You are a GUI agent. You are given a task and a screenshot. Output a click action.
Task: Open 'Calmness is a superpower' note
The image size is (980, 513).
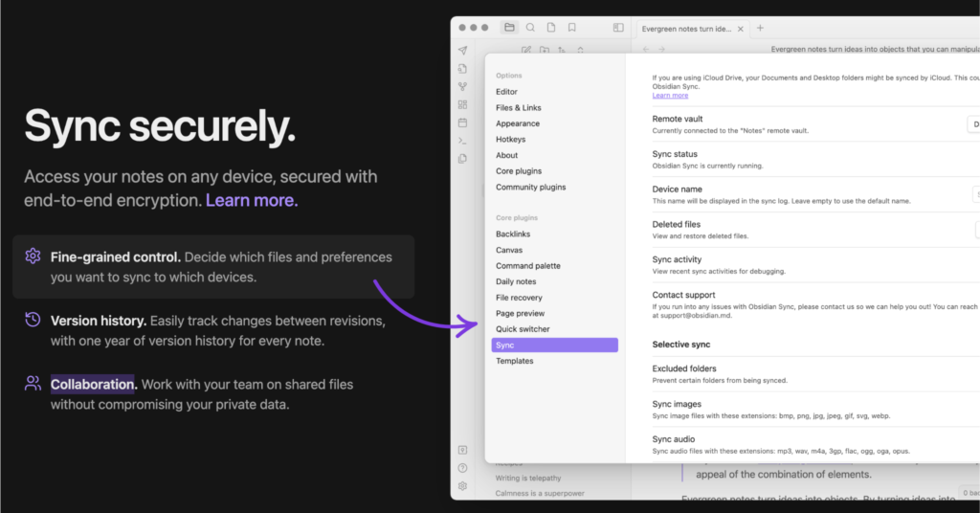[x=540, y=494]
